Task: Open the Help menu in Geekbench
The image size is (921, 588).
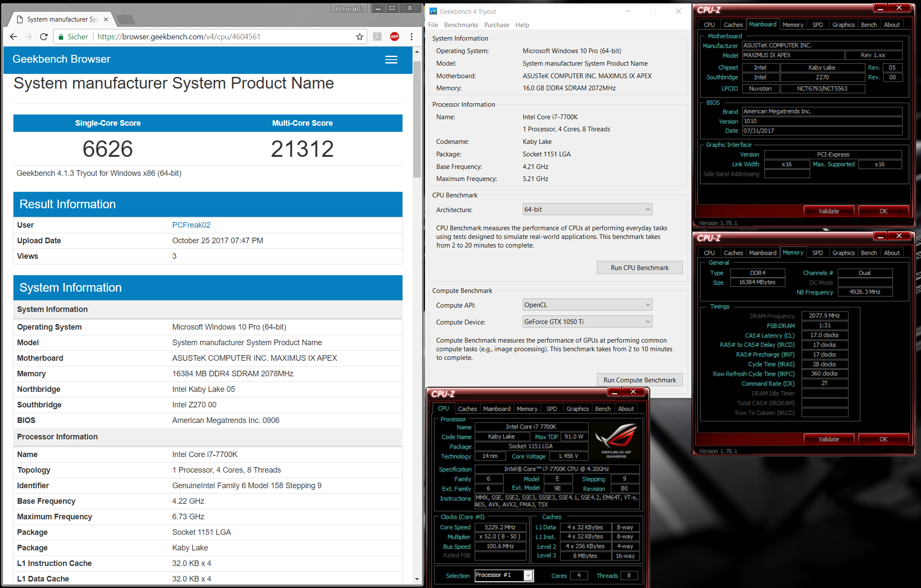Action: point(522,25)
